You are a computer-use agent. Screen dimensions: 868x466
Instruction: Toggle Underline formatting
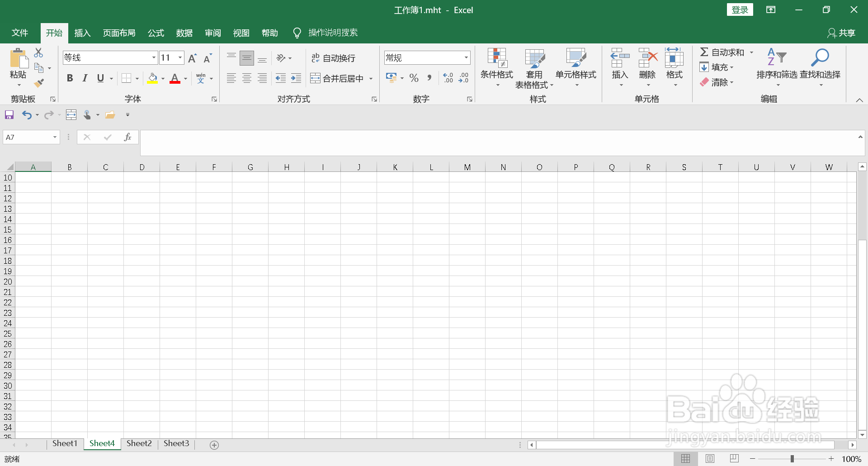(x=100, y=78)
